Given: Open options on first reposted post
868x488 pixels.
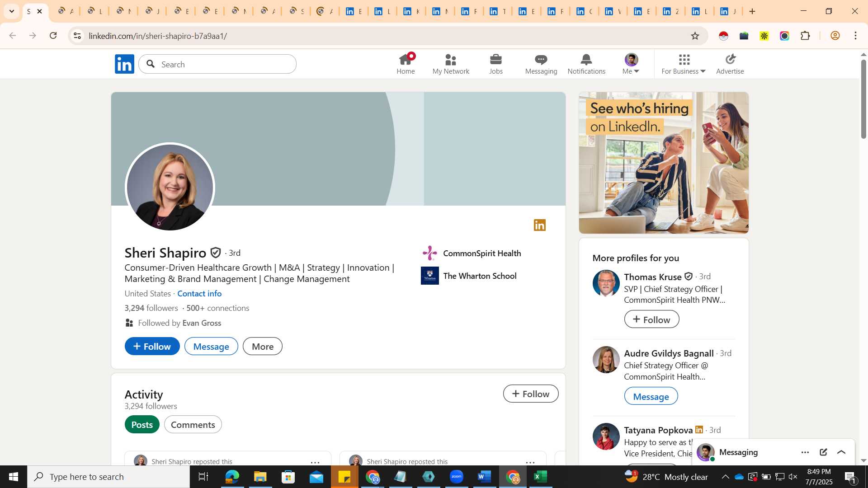Looking at the screenshot, I should (x=315, y=462).
